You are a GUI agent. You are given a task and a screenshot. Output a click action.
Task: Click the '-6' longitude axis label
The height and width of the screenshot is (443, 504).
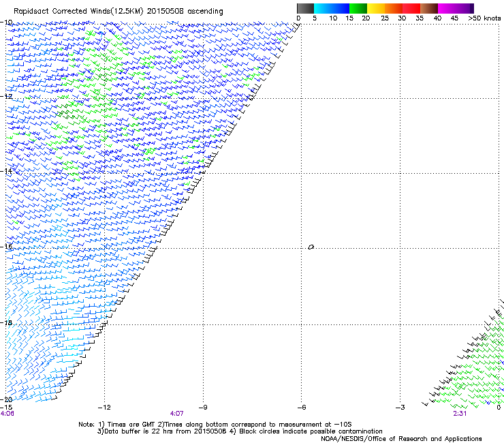point(302,408)
